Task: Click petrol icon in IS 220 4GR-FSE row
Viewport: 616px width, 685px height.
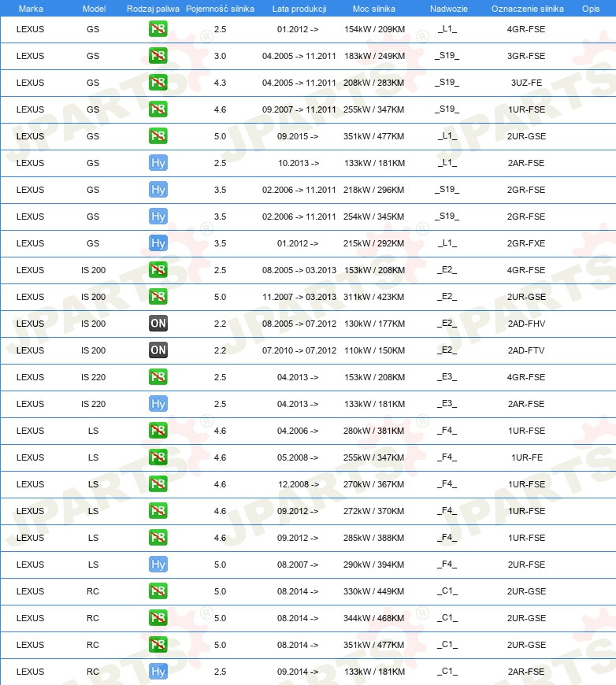Action: 158,377
